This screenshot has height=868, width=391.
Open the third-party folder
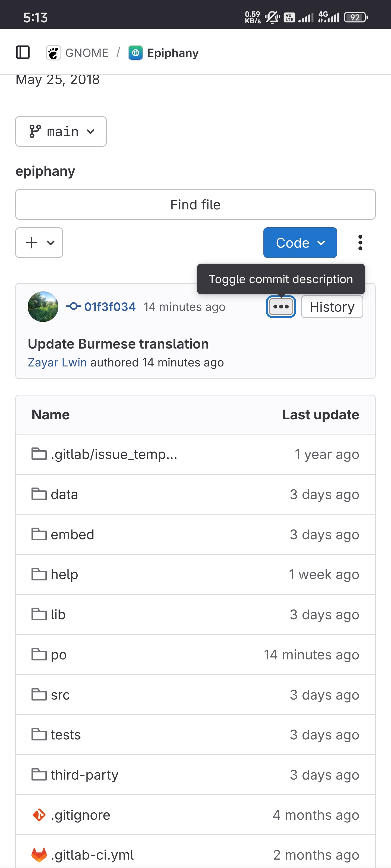[x=84, y=775]
